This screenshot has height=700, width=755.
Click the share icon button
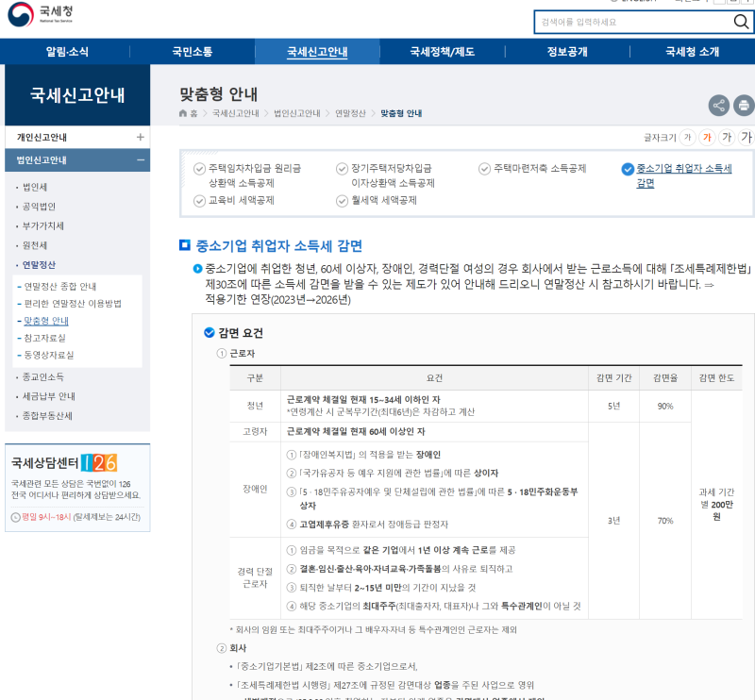click(x=718, y=106)
